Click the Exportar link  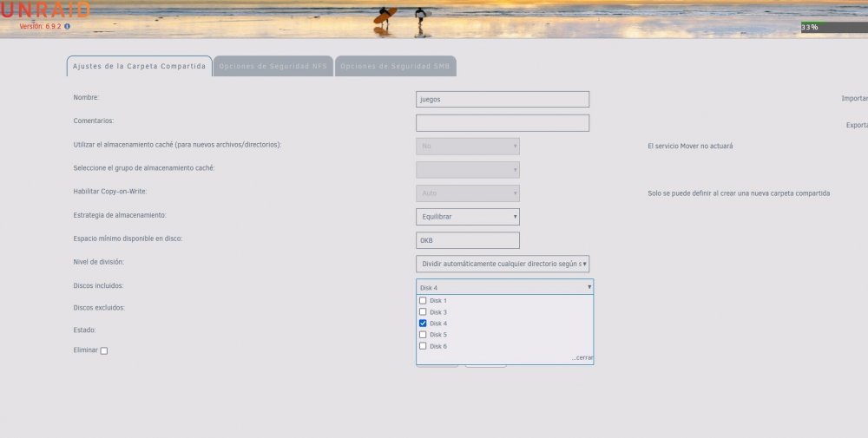(857, 125)
